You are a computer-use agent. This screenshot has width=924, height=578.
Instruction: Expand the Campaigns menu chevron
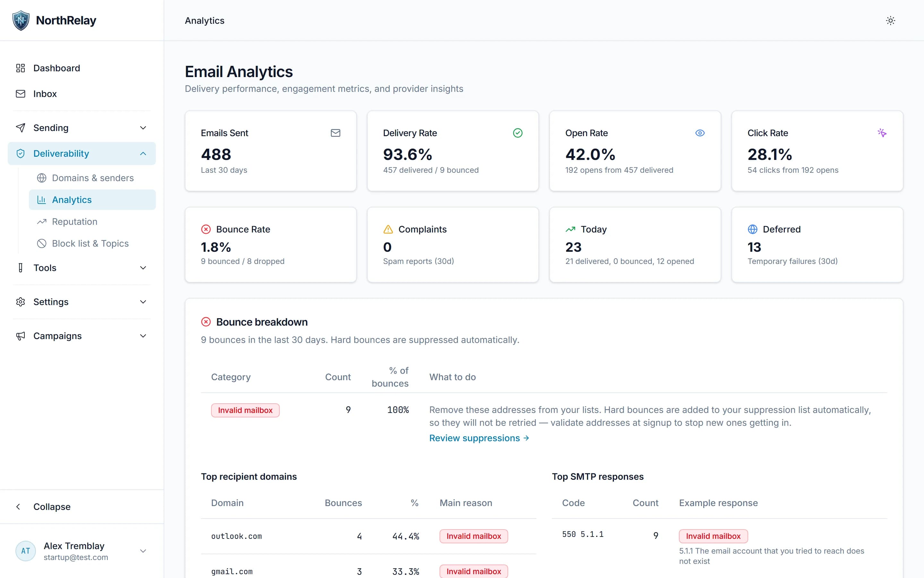coord(143,336)
